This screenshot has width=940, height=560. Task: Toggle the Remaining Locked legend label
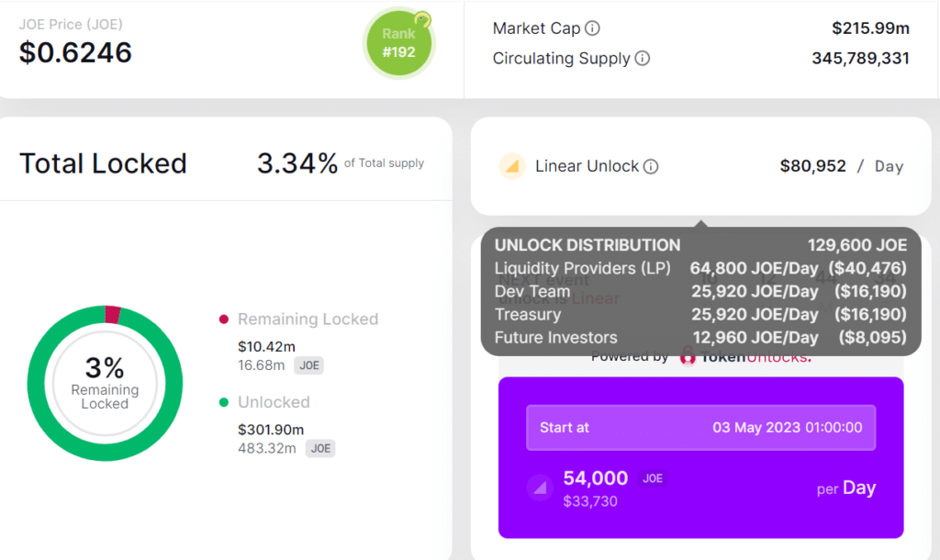pyautogui.click(x=308, y=319)
